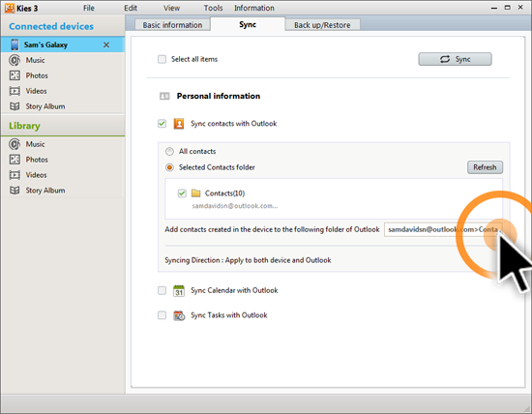Viewport: 532px width, 414px height.
Task: Click the Music icon under Connected devices
Action: pos(15,60)
